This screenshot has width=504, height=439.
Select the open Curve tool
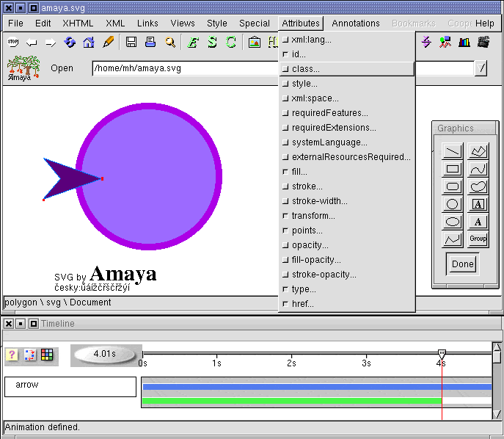pos(478,169)
